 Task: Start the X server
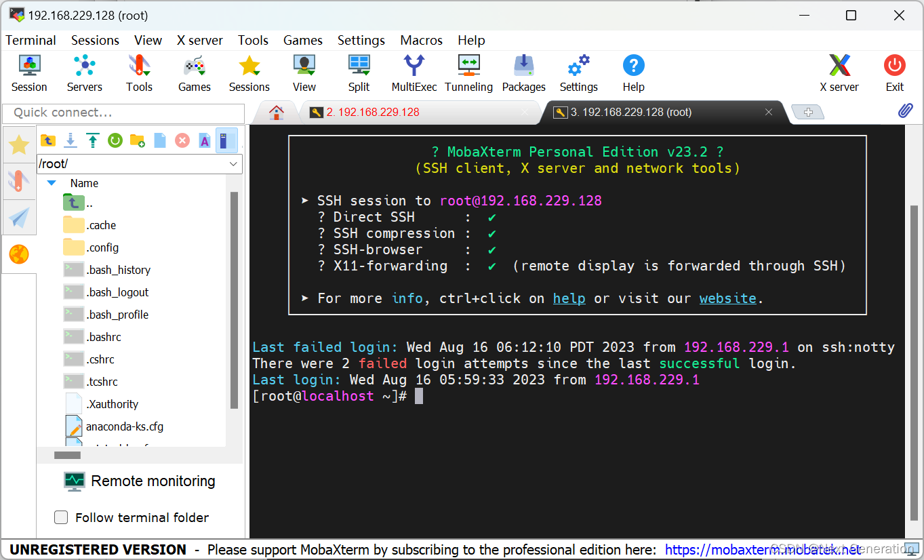[x=839, y=71]
